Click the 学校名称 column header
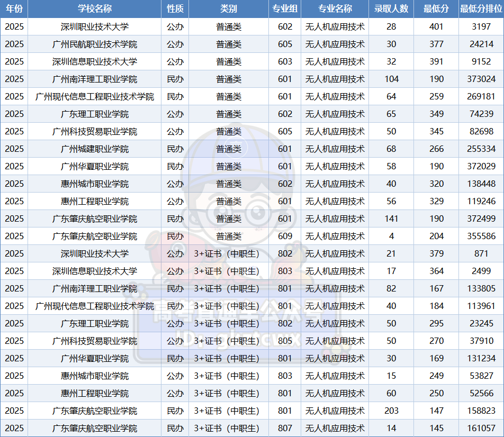The width and height of the screenshot is (504, 437). click(x=95, y=9)
